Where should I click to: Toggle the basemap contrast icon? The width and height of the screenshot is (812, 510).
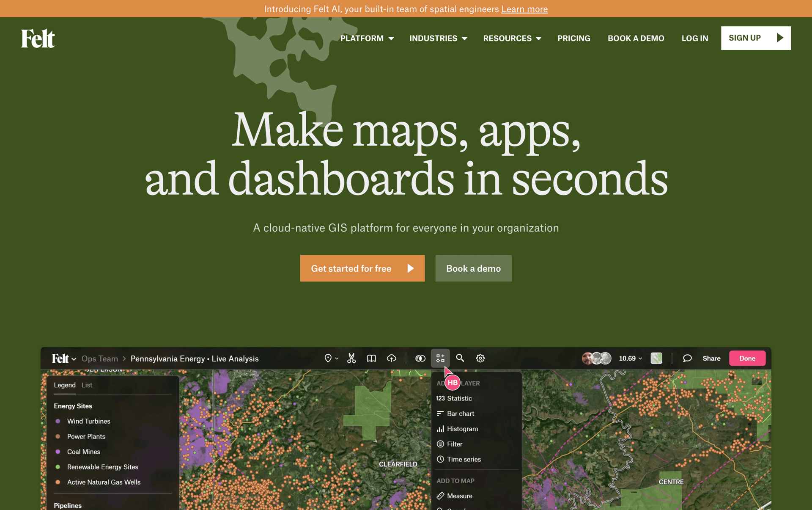(420, 358)
